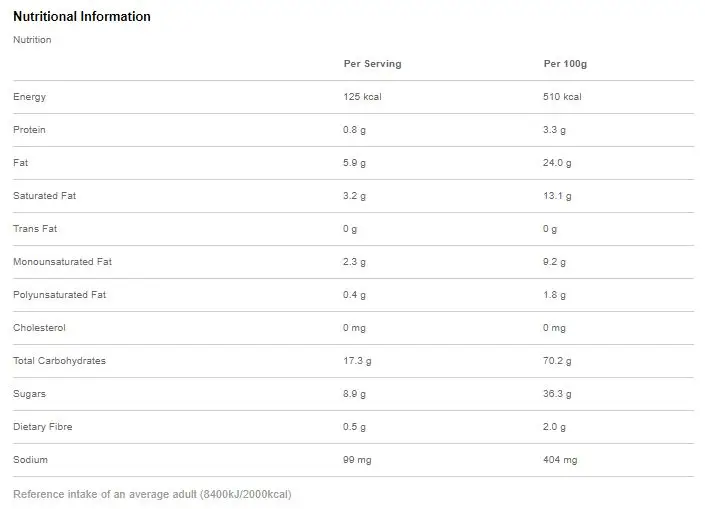705x509 pixels.
Task: Click the Nutritional Information heading
Action: point(81,17)
